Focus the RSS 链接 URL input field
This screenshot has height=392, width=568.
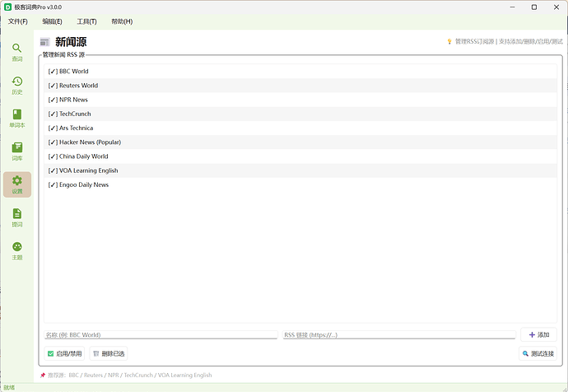point(398,334)
